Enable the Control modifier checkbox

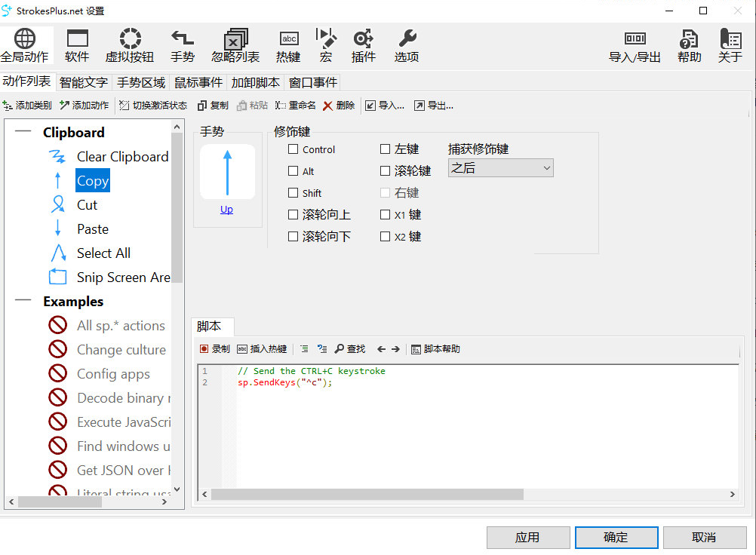click(293, 149)
